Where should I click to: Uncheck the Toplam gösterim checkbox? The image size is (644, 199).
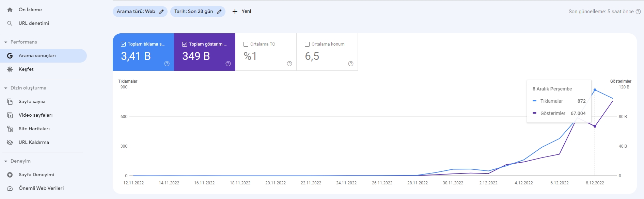click(x=185, y=44)
